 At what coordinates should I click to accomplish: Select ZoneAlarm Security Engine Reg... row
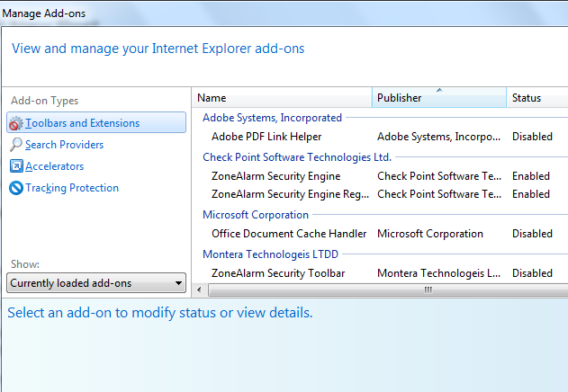(380, 194)
